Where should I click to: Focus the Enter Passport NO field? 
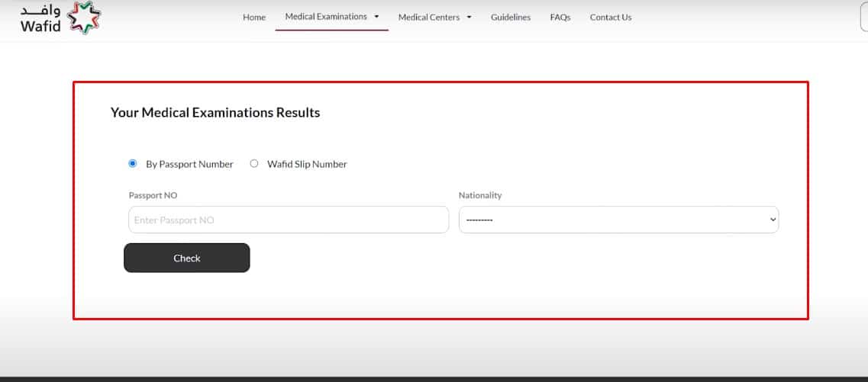pyautogui.click(x=289, y=220)
